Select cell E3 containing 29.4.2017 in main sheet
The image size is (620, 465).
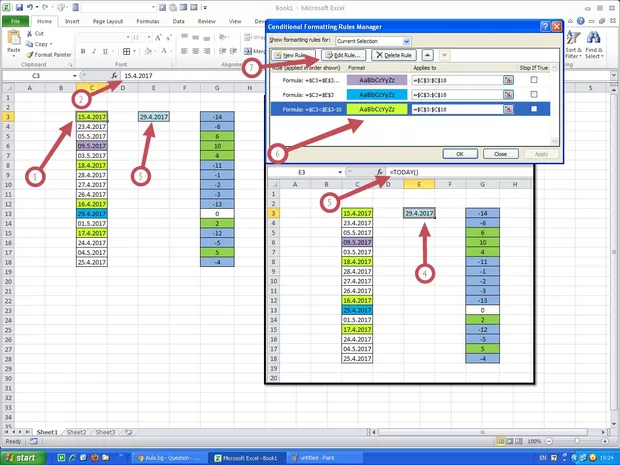tap(154, 117)
